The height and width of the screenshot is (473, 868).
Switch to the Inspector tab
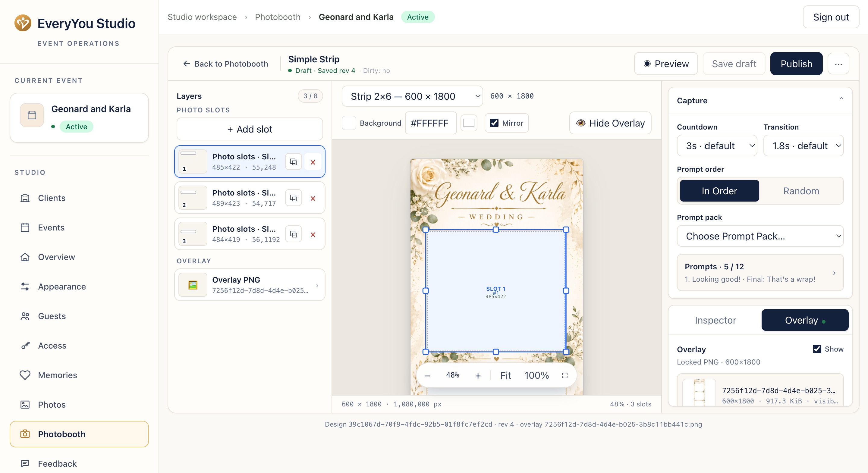click(715, 320)
